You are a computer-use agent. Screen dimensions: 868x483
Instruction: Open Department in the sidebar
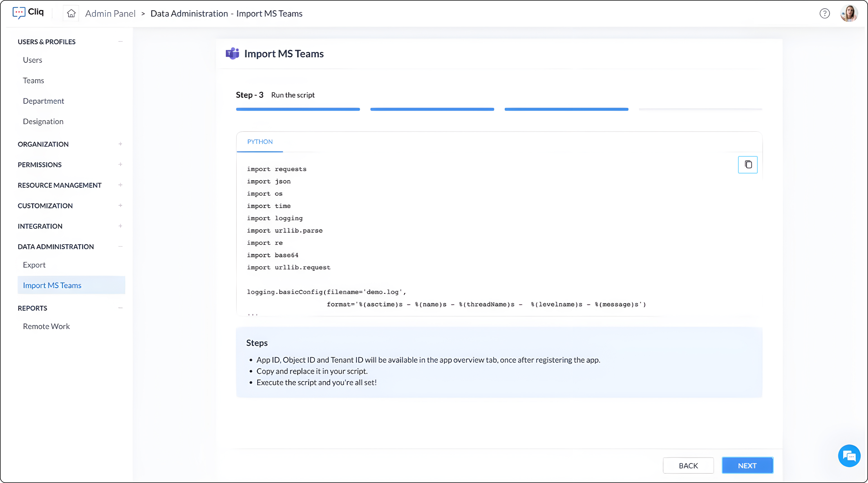click(43, 101)
